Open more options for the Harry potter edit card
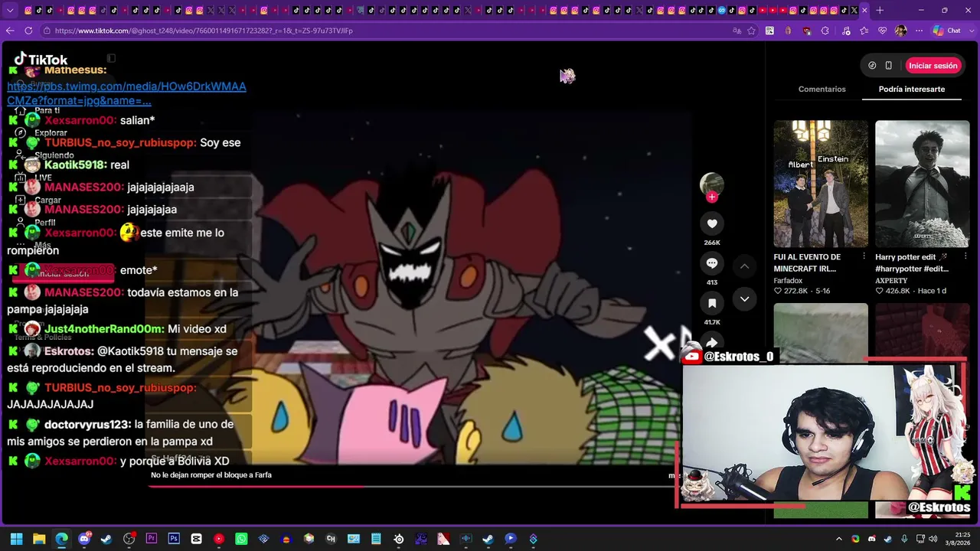Image resolution: width=980 pixels, height=551 pixels. point(965,257)
